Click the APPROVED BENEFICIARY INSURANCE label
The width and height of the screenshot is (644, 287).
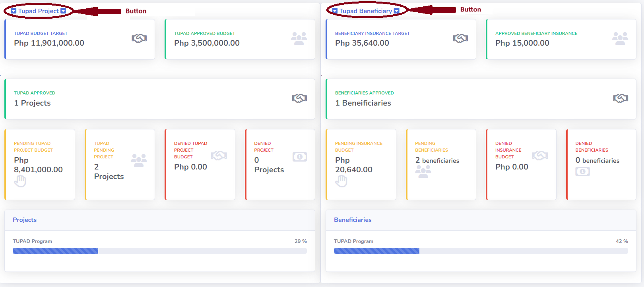pos(536,33)
